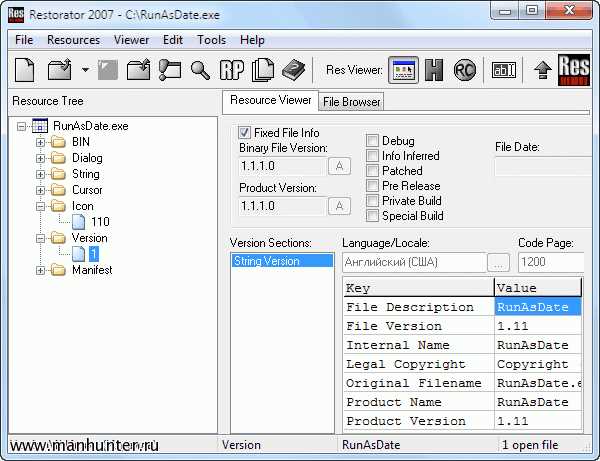
Task: Collapse the Icon folder
Action: pyautogui.click(x=40, y=207)
